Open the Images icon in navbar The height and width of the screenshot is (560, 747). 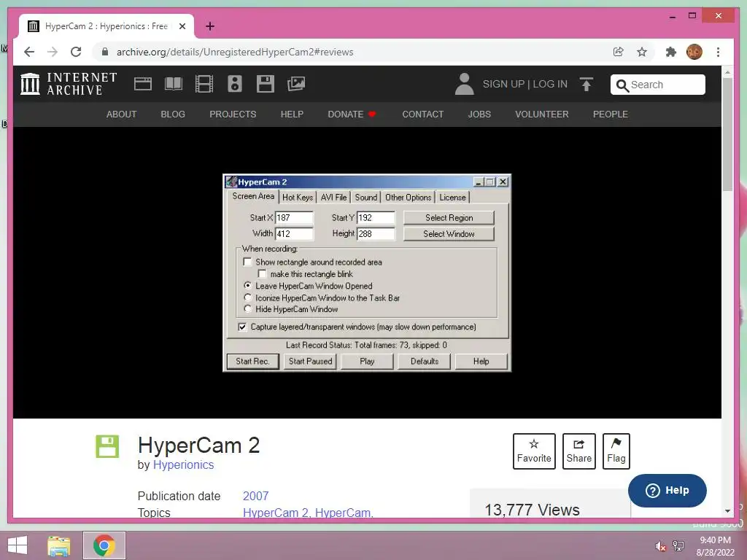click(296, 84)
